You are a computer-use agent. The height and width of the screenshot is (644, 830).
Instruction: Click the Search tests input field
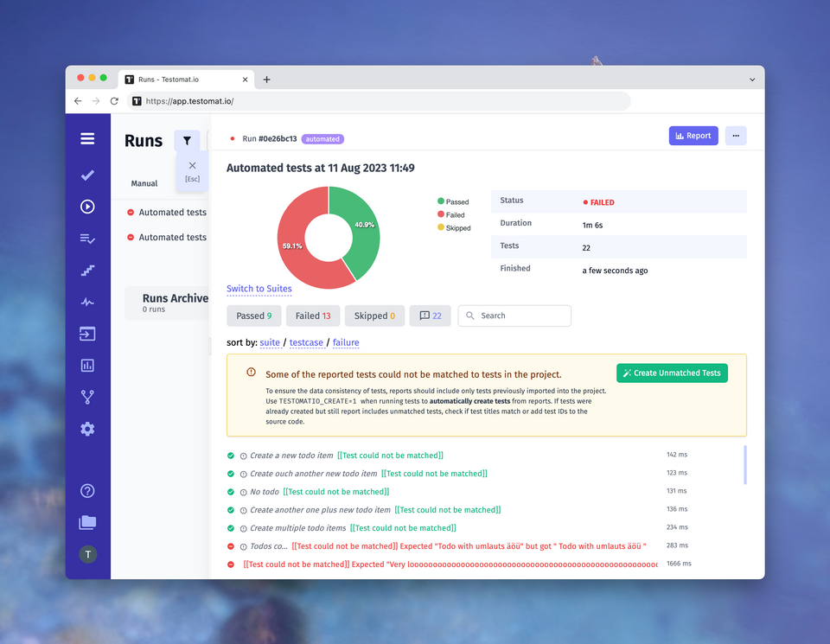click(x=514, y=316)
